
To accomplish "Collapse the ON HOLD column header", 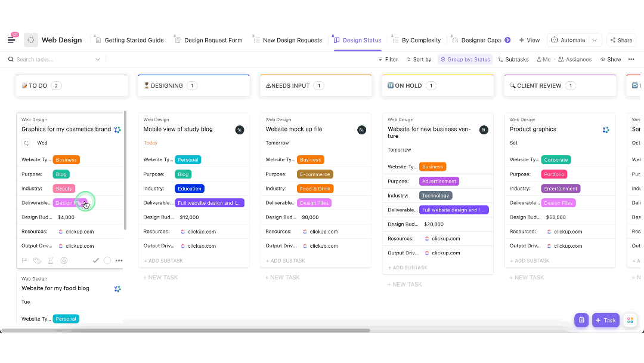I will pyautogui.click(x=438, y=85).
